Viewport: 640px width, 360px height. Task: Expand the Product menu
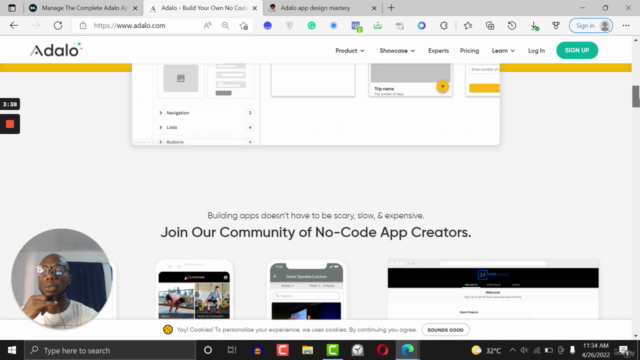[x=350, y=51]
